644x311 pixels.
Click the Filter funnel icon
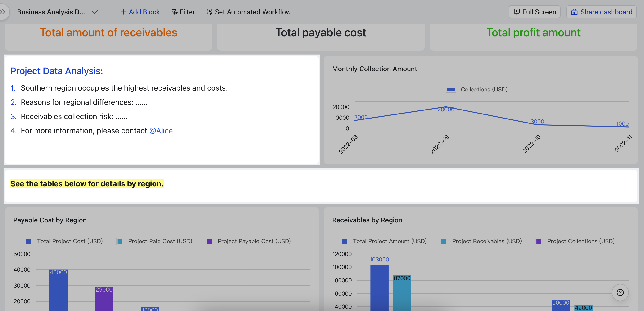(x=174, y=12)
